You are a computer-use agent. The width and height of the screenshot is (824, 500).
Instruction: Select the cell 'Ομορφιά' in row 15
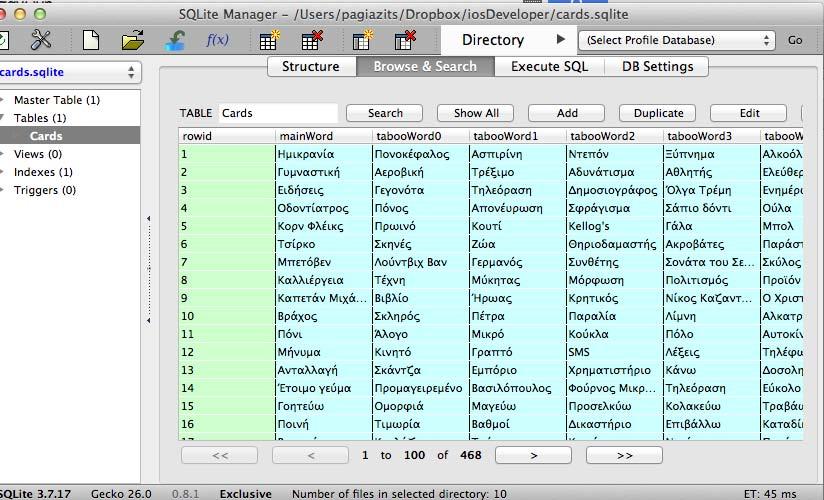pos(420,406)
